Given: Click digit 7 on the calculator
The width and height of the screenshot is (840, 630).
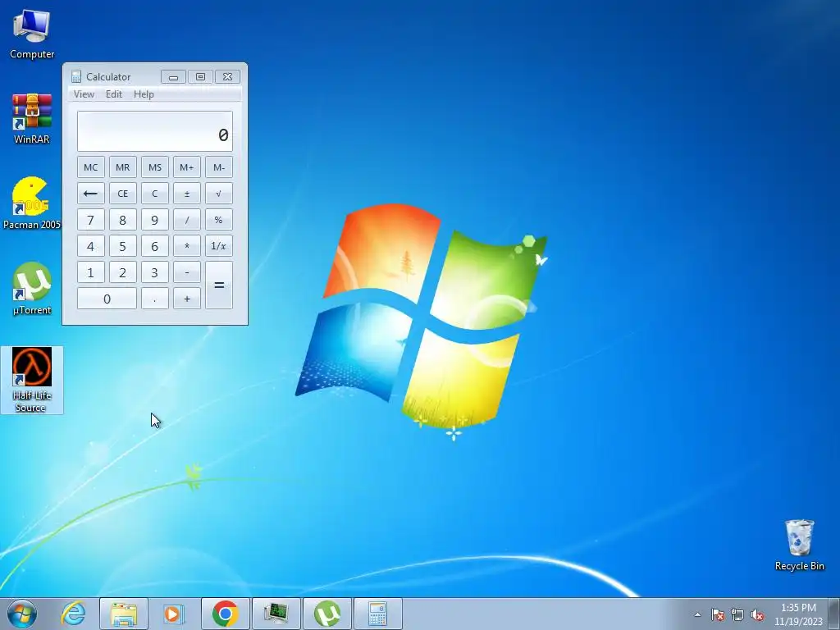Looking at the screenshot, I should (x=90, y=220).
